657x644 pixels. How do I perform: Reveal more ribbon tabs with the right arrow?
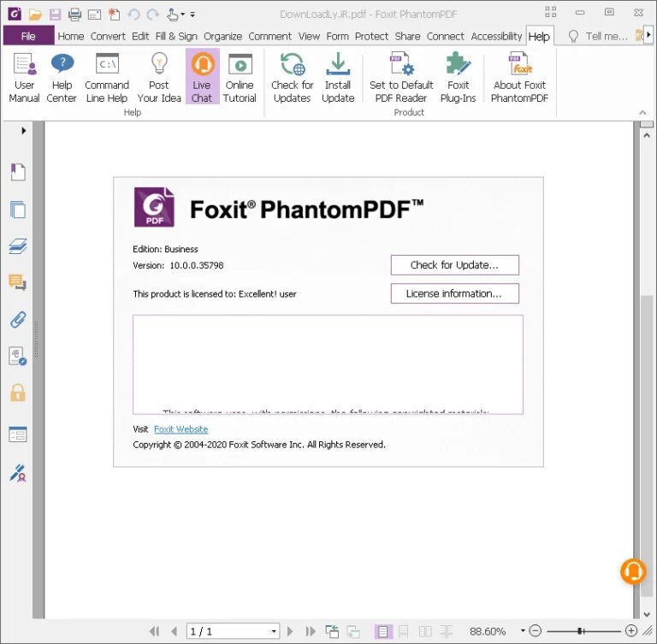(x=649, y=35)
